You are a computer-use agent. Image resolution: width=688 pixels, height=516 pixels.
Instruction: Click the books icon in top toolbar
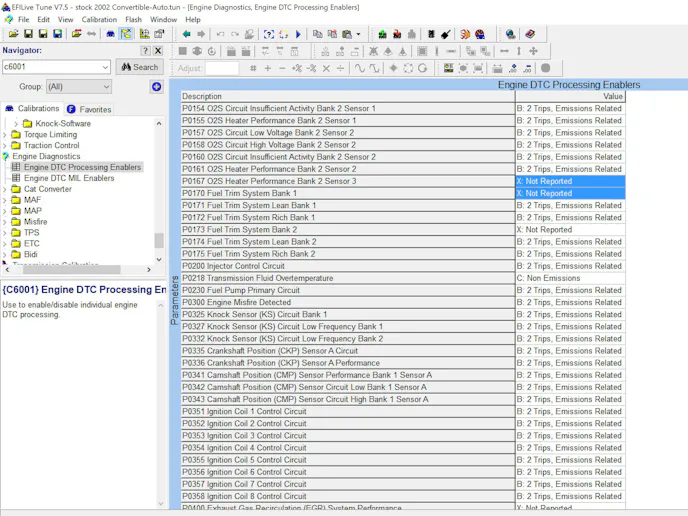tap(530, 34)
